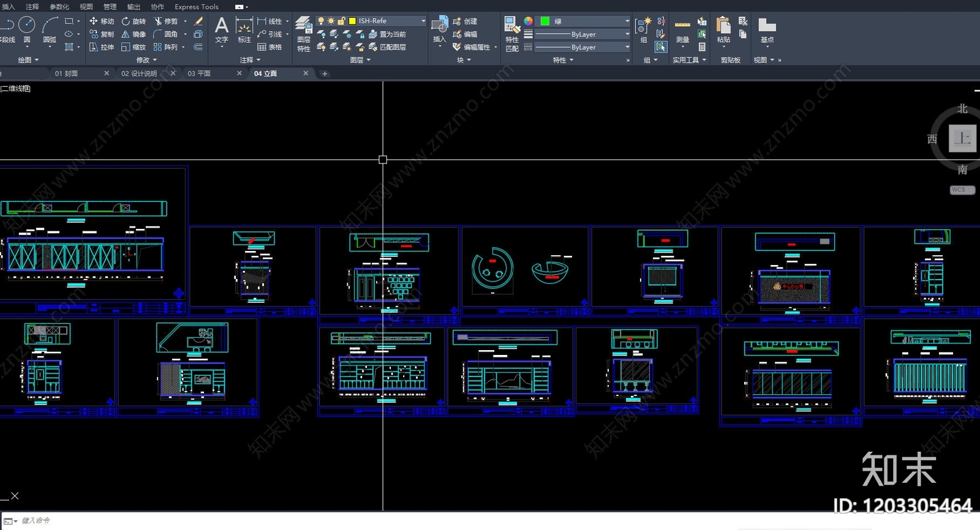The width and height of the screenshot is (980, 530).
Task: Expand the Modify (修改) panel
Action: pos(146,60)
